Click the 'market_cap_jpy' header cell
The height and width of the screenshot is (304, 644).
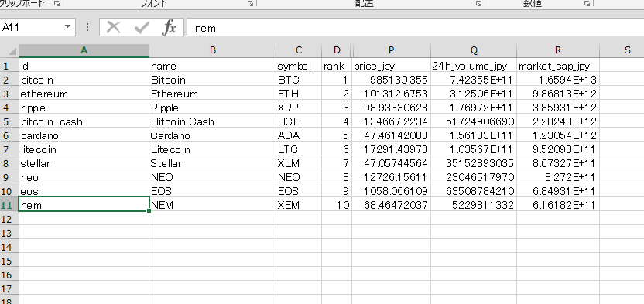[558, 66]
